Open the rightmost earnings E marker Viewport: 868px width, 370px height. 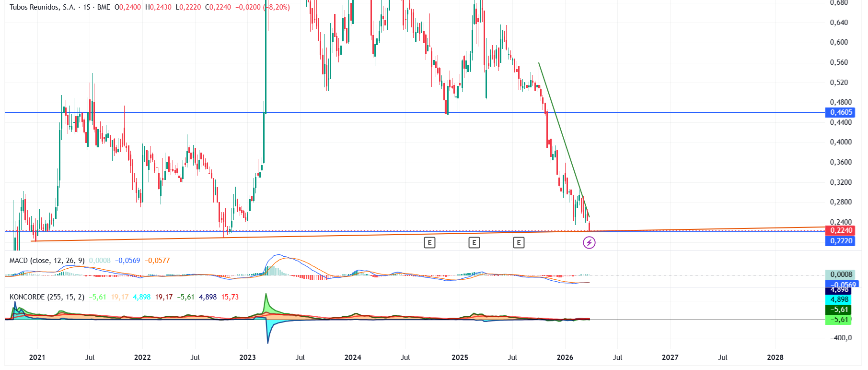coord(519,243)
